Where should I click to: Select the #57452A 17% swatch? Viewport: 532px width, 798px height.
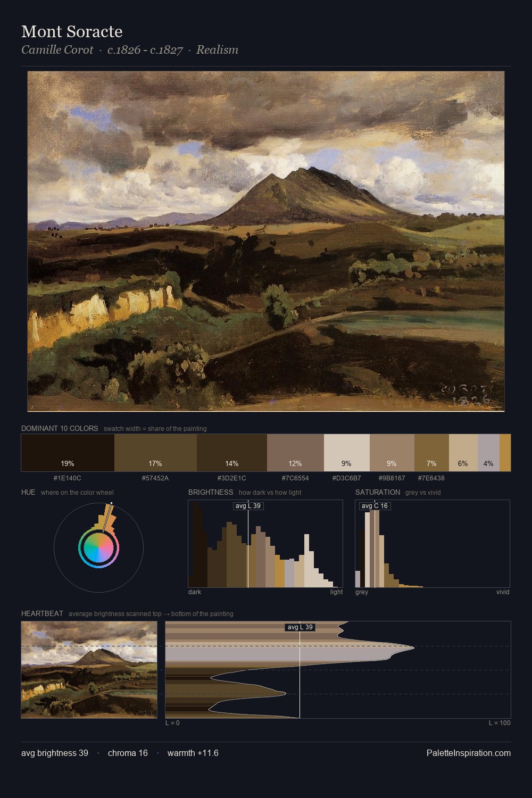155,453
